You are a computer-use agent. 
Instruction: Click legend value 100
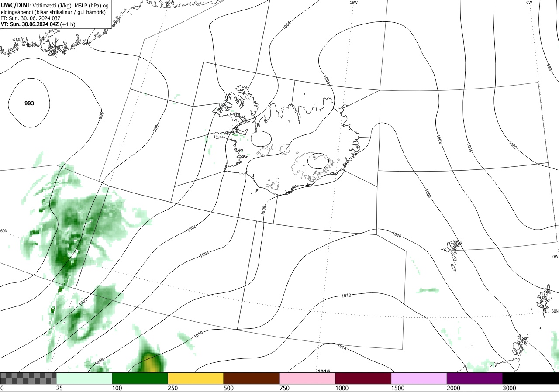[x=117, y=388]
